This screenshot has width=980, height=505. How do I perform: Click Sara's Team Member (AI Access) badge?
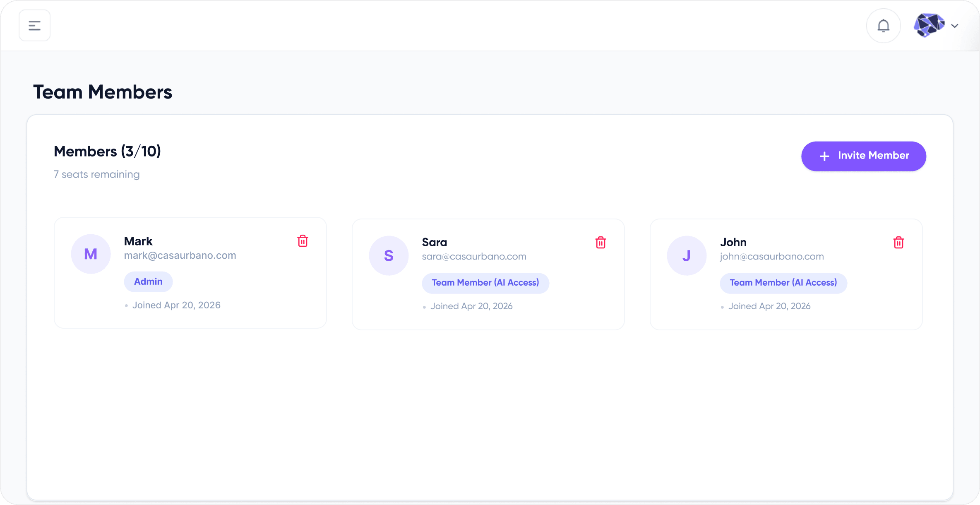485,283
